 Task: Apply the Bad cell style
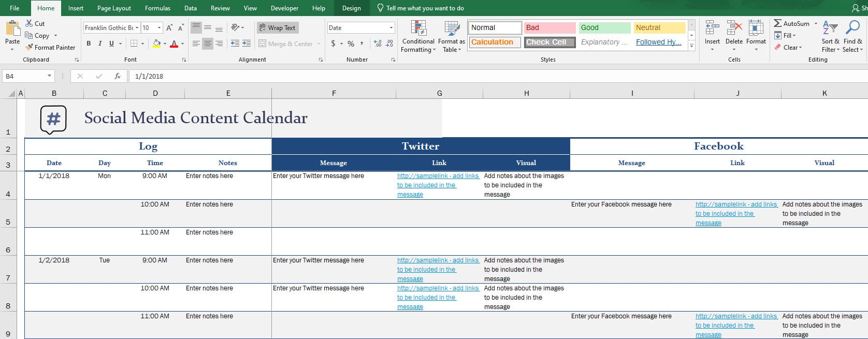(549, 27)
